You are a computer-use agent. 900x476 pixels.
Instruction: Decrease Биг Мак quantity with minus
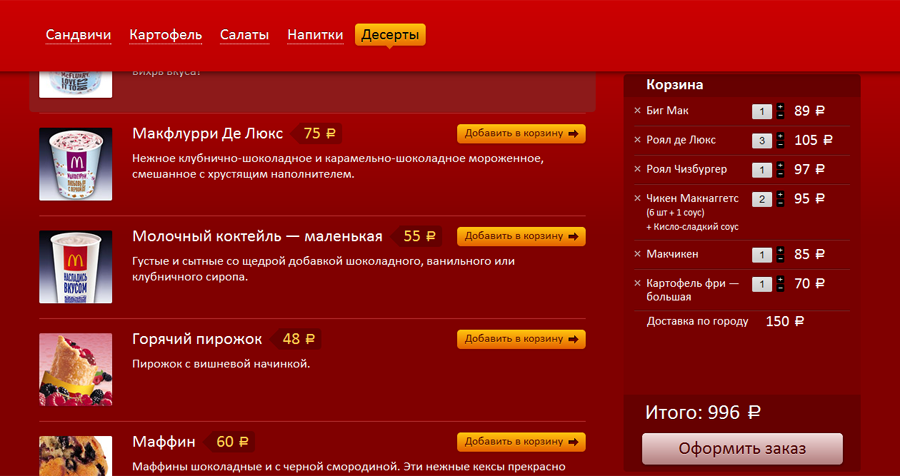click(x=780, y=115)
